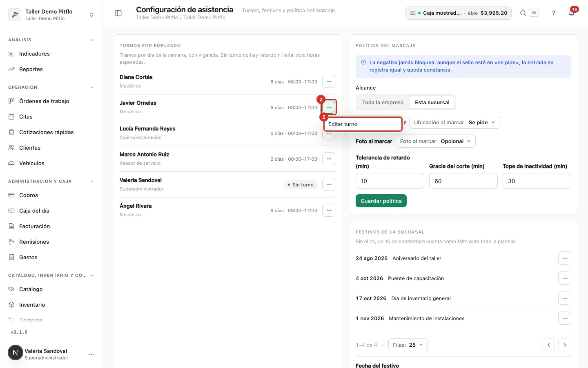Open Foto al marcar dropdown
The image size is (588, 368).
tap(436, 141)
